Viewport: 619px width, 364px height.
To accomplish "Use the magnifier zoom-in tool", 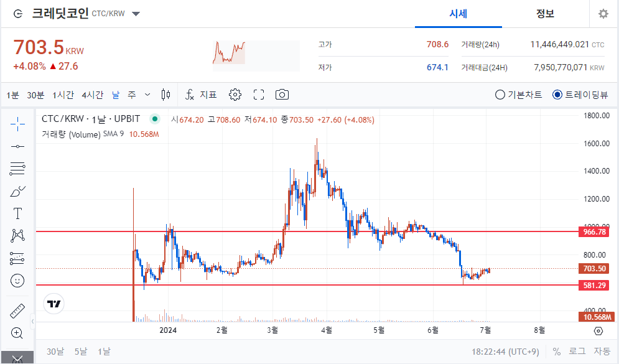I will 17,333.
